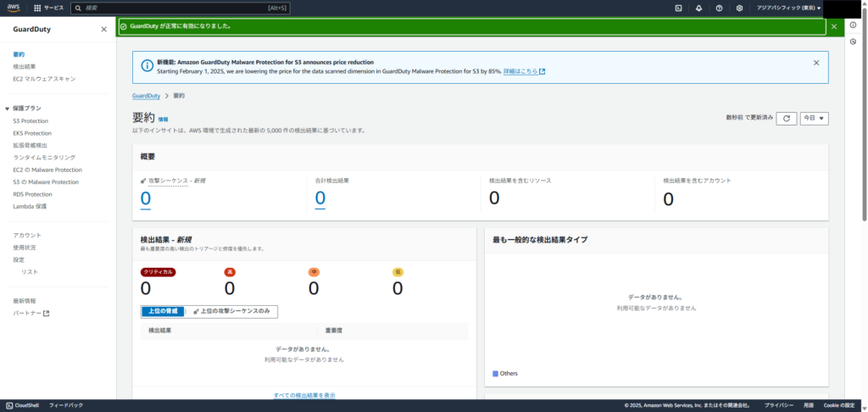
Task: Open 拡張脅威検出 page
Action: point(31,145)
